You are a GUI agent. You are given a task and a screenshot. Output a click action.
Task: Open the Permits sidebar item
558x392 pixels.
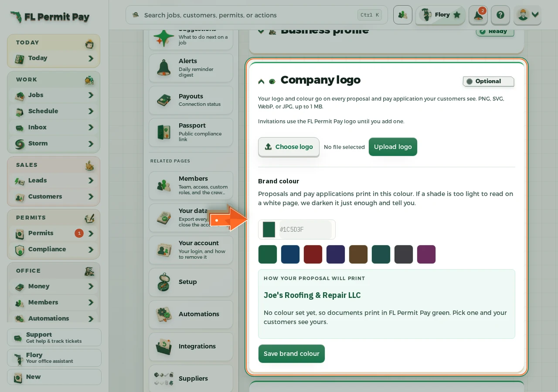[x=54, y=233]
